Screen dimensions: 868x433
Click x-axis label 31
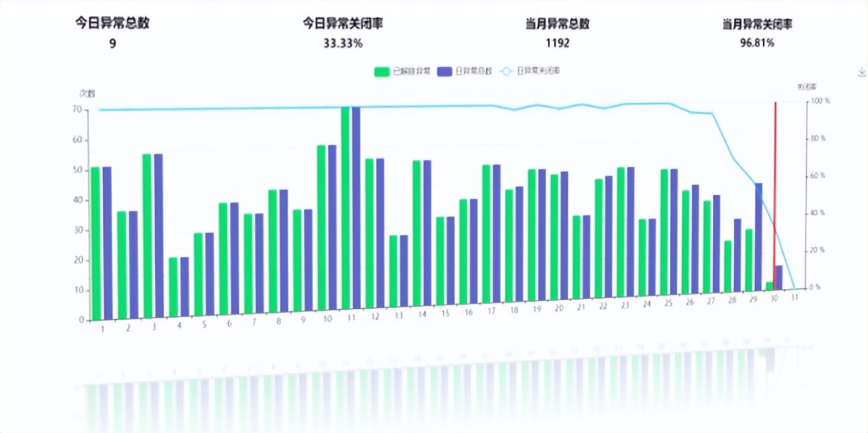[795, 297]
